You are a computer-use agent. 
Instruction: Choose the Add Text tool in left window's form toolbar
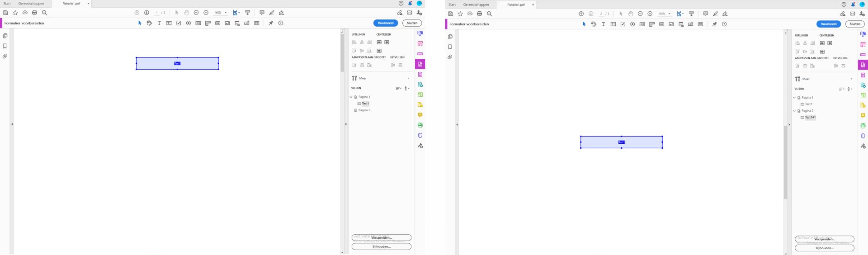(x=159, y=23)
